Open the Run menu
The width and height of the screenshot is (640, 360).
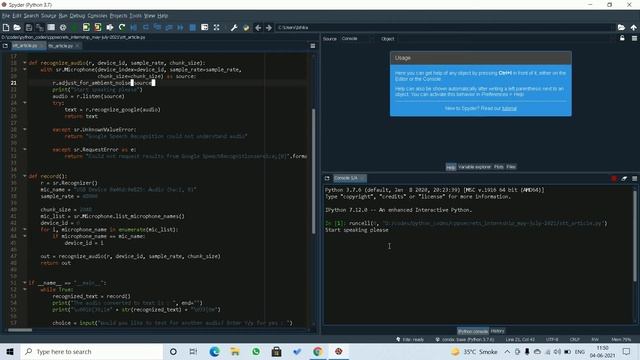(63, 16)
